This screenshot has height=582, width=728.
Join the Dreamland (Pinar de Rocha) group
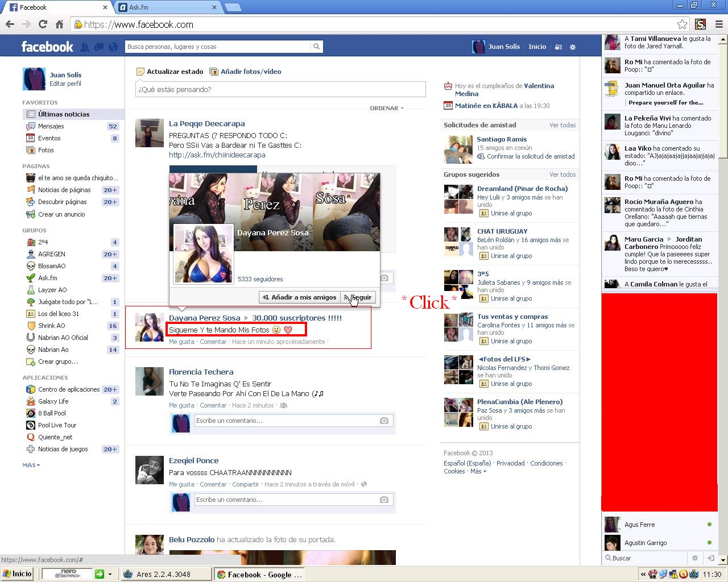click(x=506, y=213)
